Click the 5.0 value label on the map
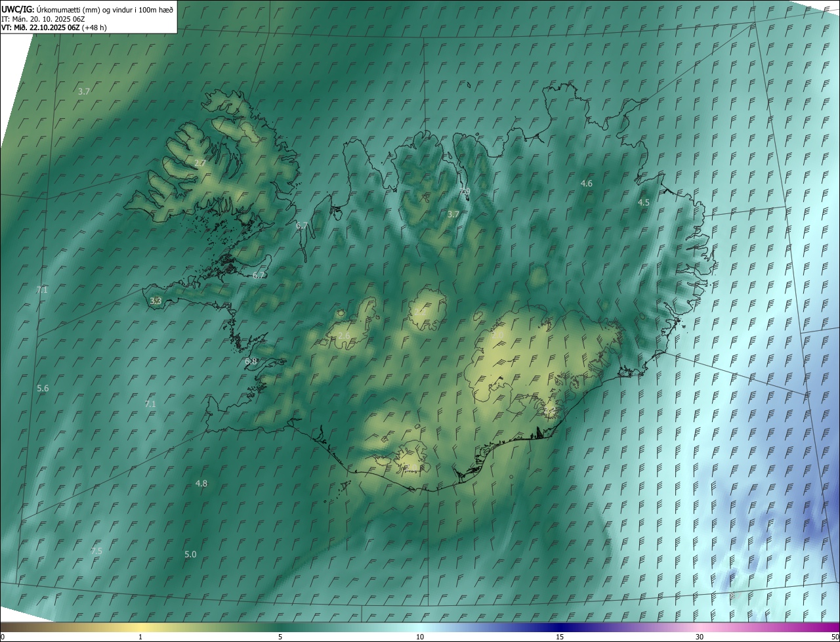Viewport: 840px width, 642px height. click(190, 555)
